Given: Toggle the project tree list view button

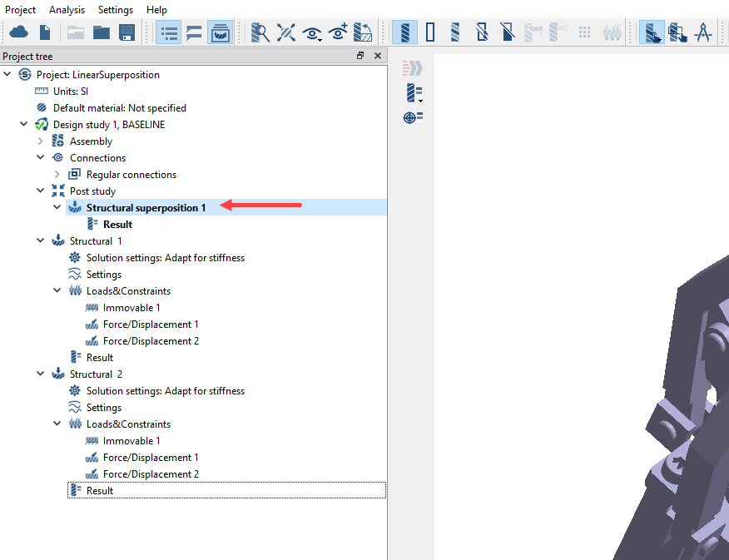Looking at the screenshot, I should point(168,33).
